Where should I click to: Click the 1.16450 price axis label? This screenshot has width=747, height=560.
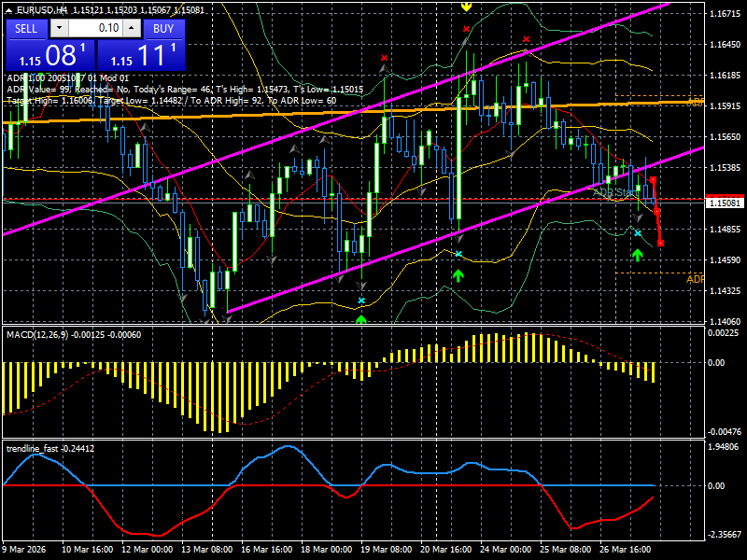point(725,44)
